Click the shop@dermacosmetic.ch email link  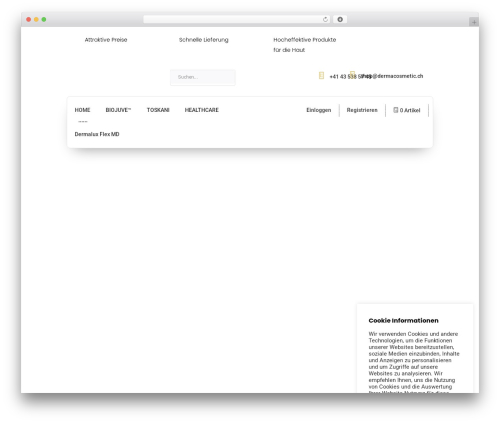click(x=393, y=76)
